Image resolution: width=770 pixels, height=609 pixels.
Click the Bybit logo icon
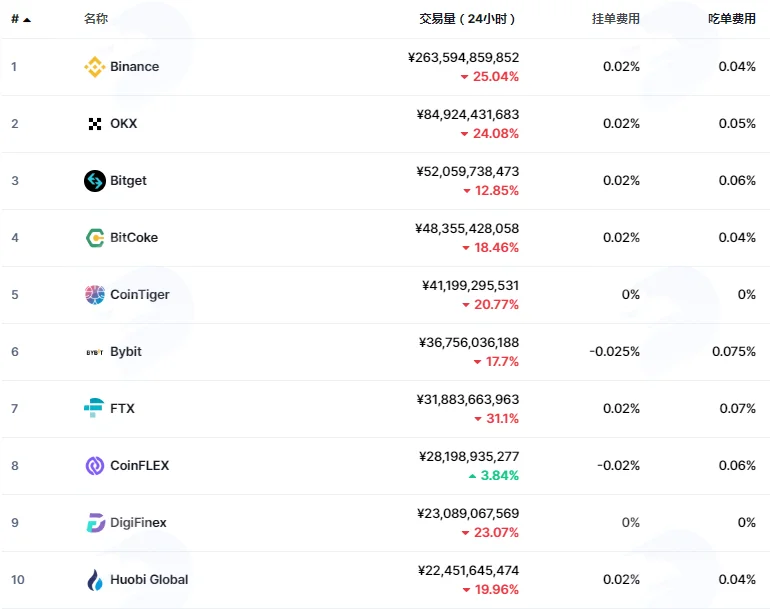(x=95, y=352)
